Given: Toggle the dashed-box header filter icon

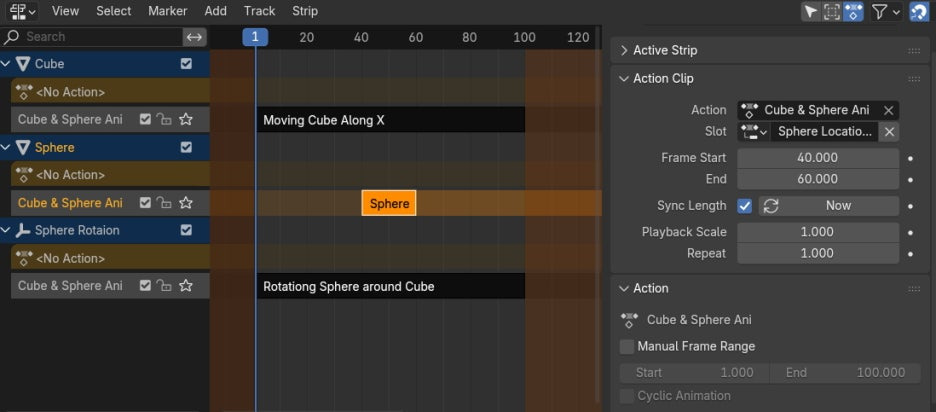Looking at the screenshot, I should tap(832, 11).
